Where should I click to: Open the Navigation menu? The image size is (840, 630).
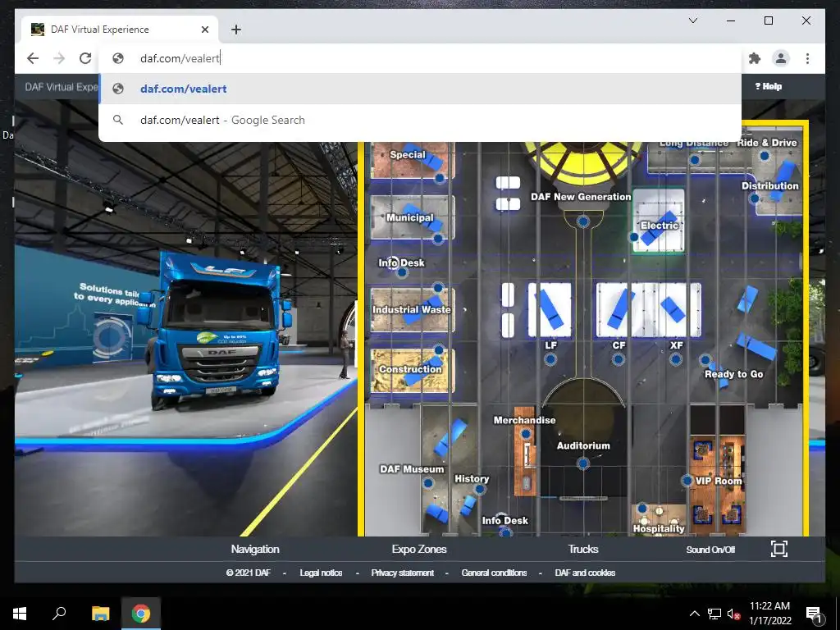coord(255,549)
